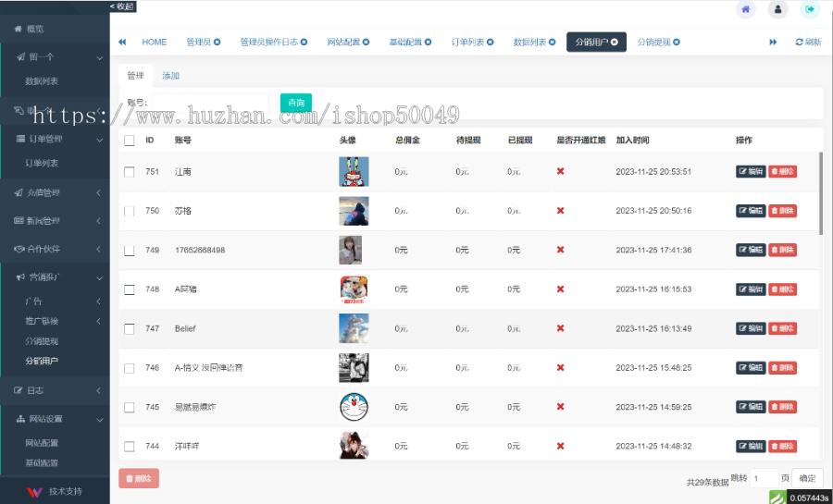
Task: Click red X status for user 洋咩咩
Action: click(560, 446)
